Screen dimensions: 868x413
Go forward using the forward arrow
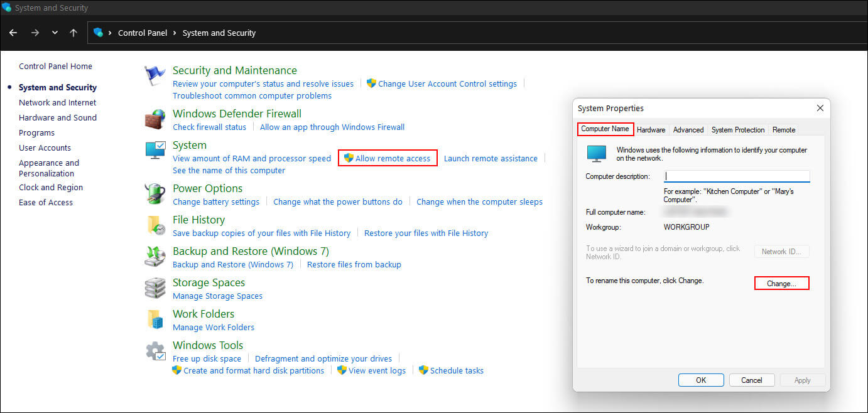[x=35, y=33]
